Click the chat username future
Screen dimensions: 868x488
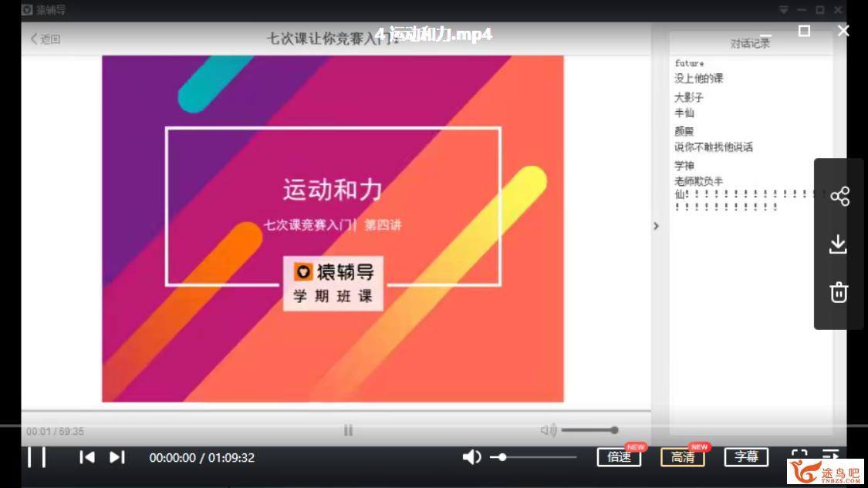coord(689,64)
